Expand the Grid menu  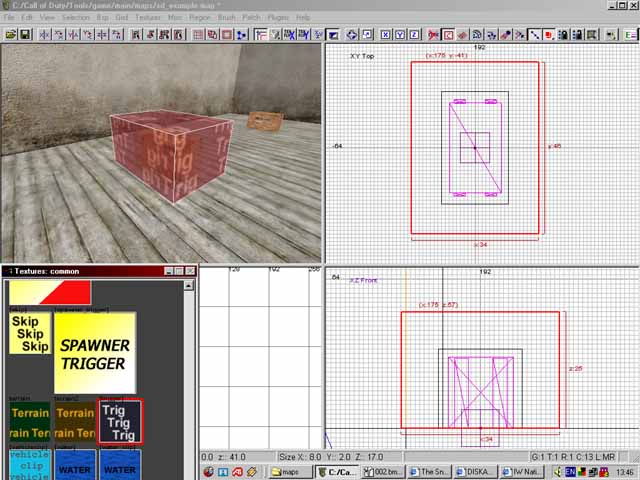coord(121,17)
